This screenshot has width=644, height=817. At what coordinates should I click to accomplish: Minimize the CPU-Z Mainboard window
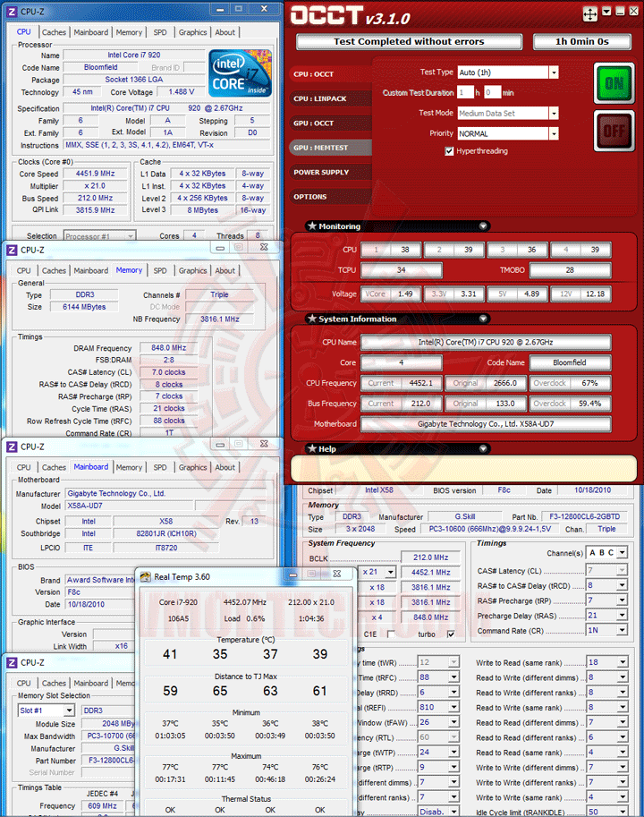220,445
